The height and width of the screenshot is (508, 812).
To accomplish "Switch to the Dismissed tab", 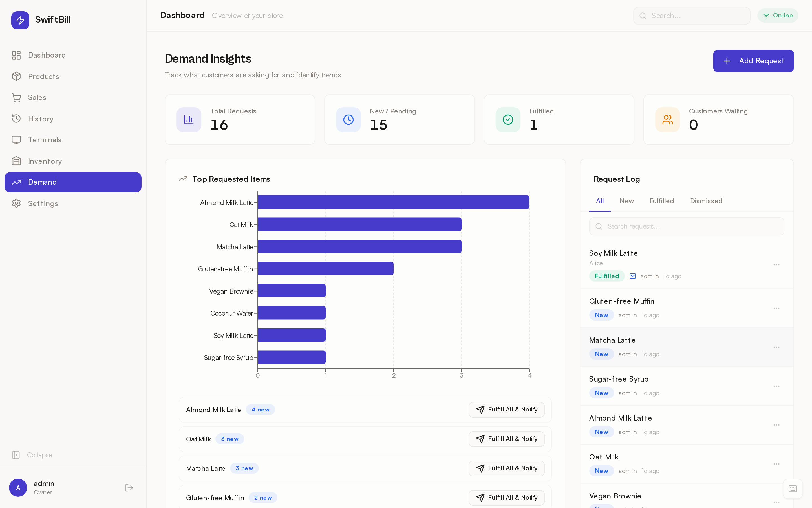I will pos(706,201).
